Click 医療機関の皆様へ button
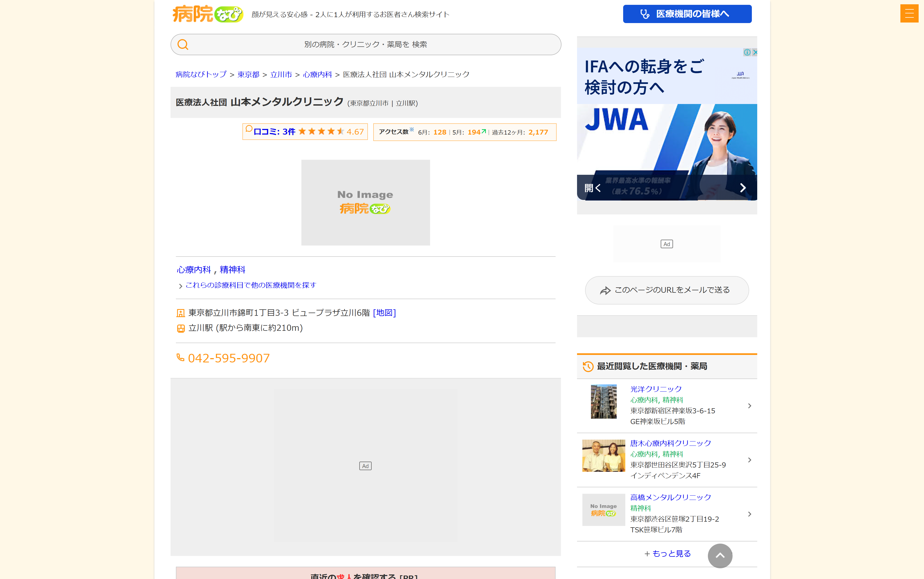This screenshot has height=579, width=924. pos(687,14)
